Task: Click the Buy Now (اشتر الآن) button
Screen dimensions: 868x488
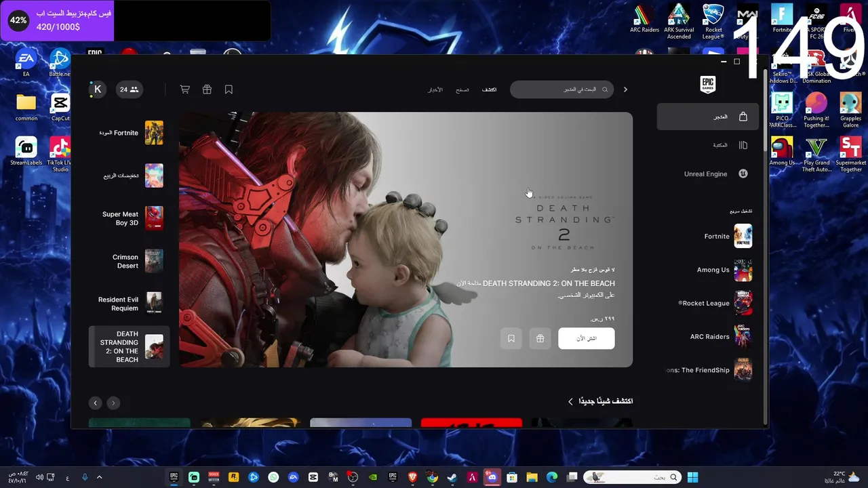Action: coord(587,338)
